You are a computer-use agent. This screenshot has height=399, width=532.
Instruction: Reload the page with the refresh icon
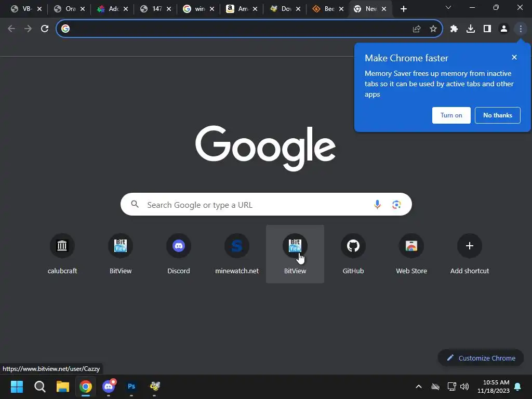[45, 29]
